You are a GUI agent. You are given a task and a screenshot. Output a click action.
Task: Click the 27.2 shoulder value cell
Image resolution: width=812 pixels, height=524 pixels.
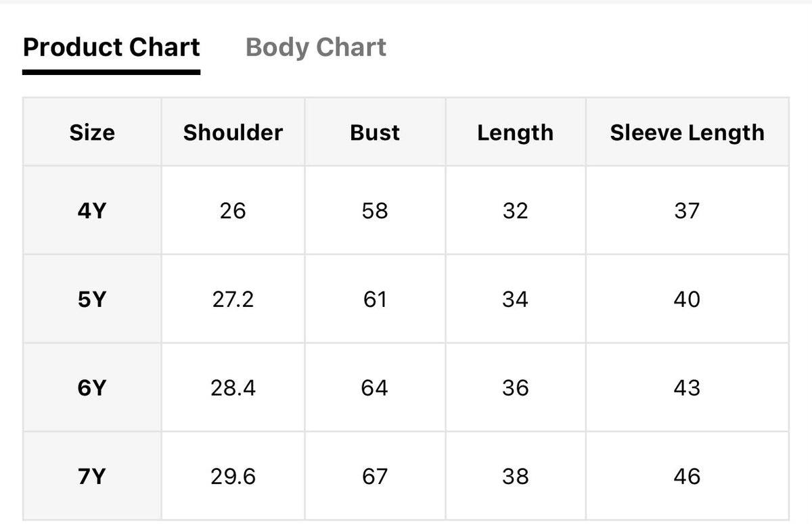click(x=233, y=299)
